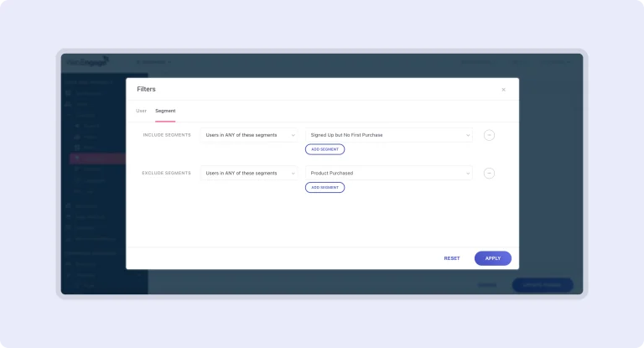This screenshot has width=644, height=348.
Task: Close the Filters dialog
Action: coord(503,90)
